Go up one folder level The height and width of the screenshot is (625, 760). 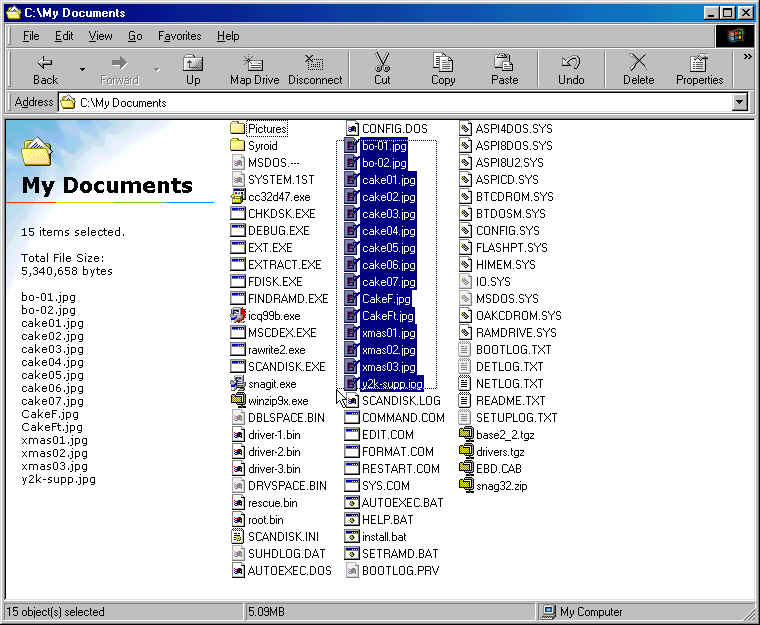(x=193, y=69)
